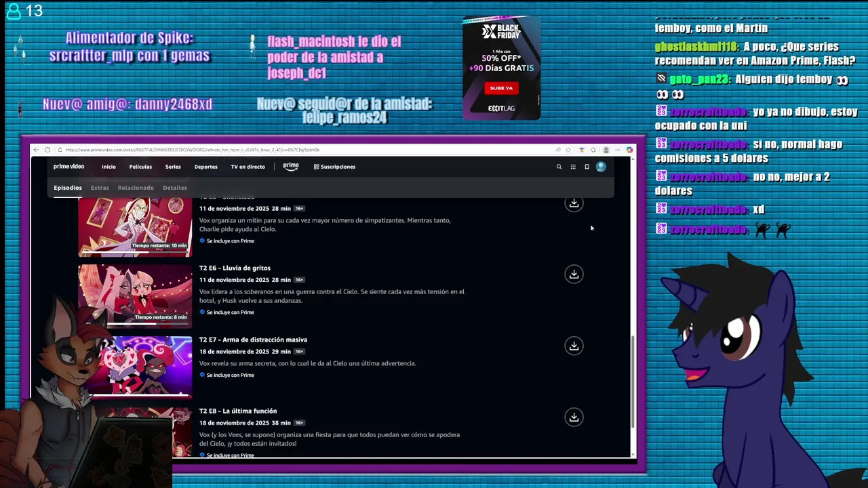The width and height of the screenshot is (868, 488).
Task: Switch to the Detalles tab
Action: 174,188
